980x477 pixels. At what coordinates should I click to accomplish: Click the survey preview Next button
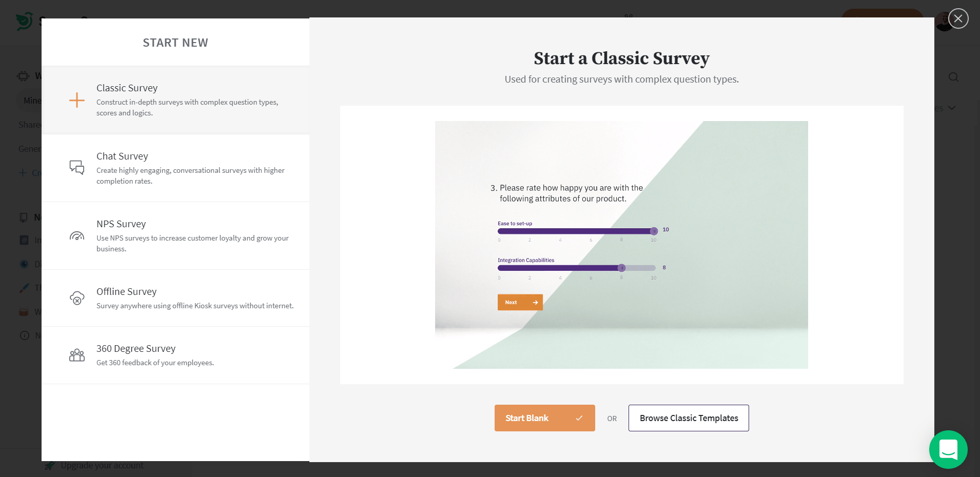tap(520, 302)
